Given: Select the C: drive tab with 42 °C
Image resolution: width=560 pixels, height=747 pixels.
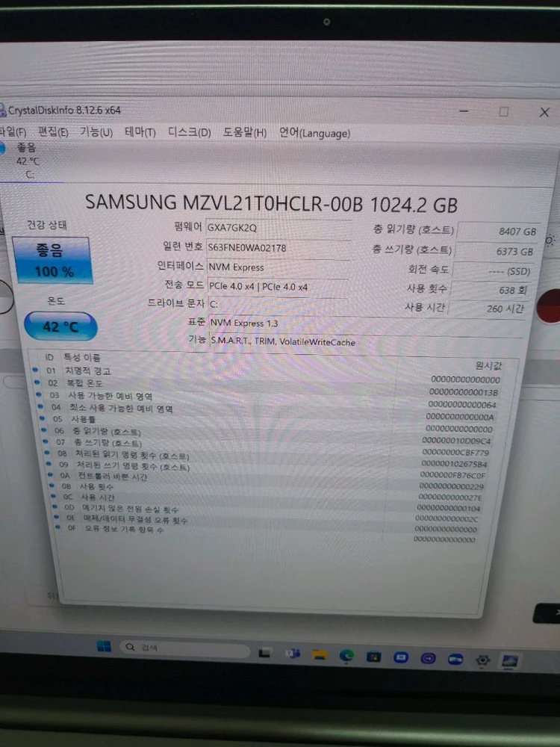Looking at the screenshot, I should (30, 161).
